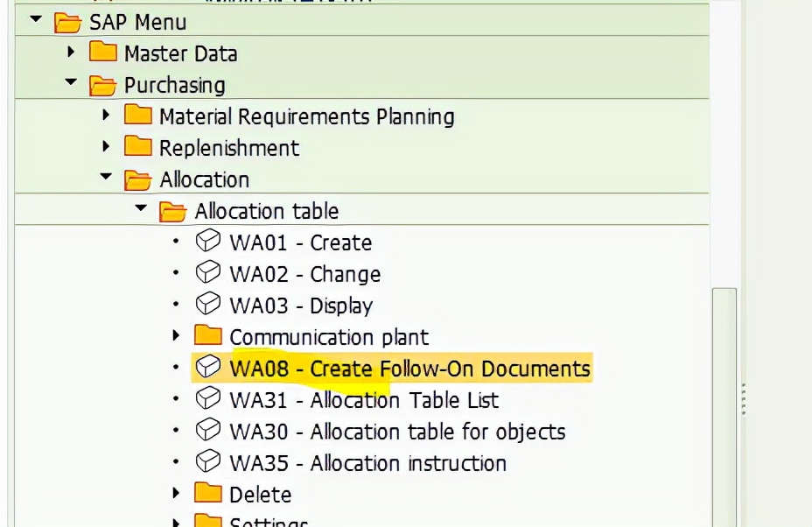
Task: Select the WA02 - Change entry
Action: pos(304,273)
